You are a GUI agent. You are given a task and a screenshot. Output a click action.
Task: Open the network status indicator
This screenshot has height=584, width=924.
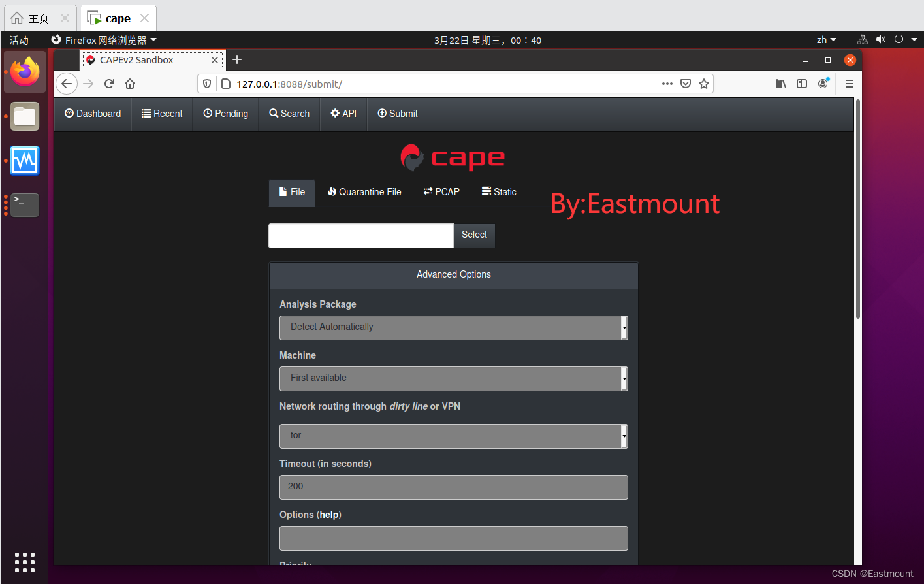(x=863, y=40)
